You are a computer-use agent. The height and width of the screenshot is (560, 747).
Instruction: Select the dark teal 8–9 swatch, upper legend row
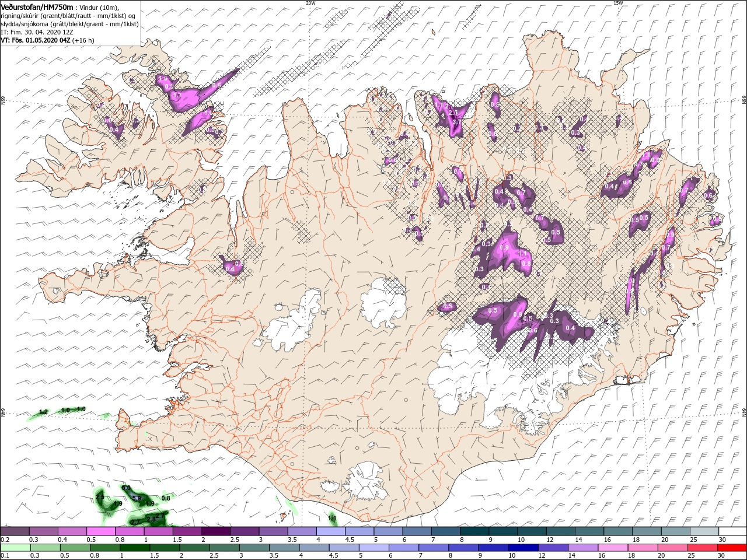point(474,531)
